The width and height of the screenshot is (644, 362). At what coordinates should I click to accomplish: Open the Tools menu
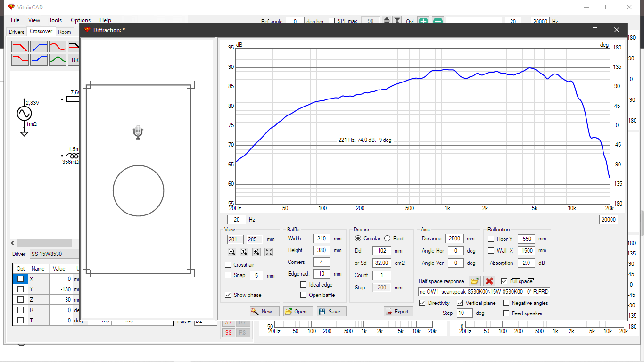pyautogui.click(x=55, y=20)
